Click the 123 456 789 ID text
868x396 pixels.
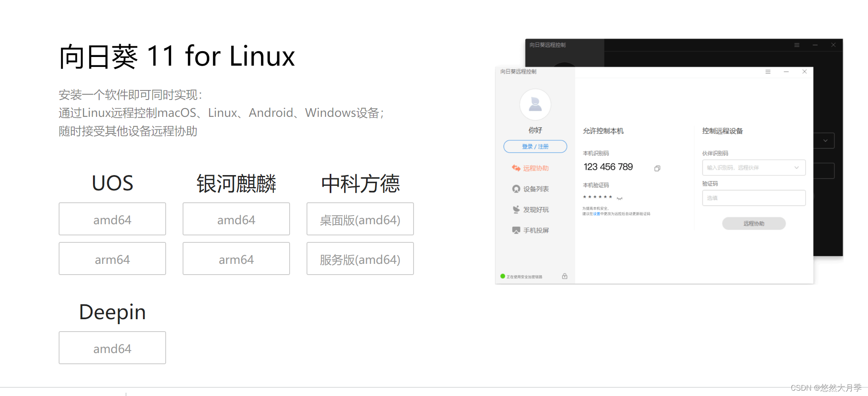pos(608,167)
